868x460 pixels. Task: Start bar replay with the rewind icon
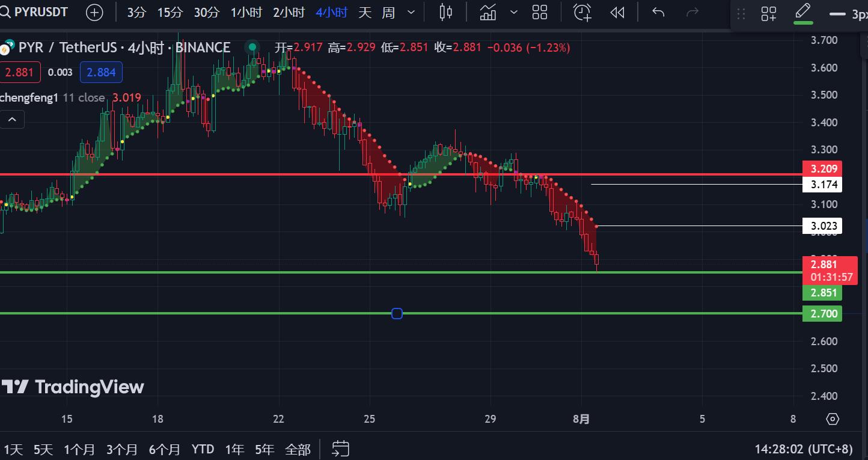click(617, 12)
